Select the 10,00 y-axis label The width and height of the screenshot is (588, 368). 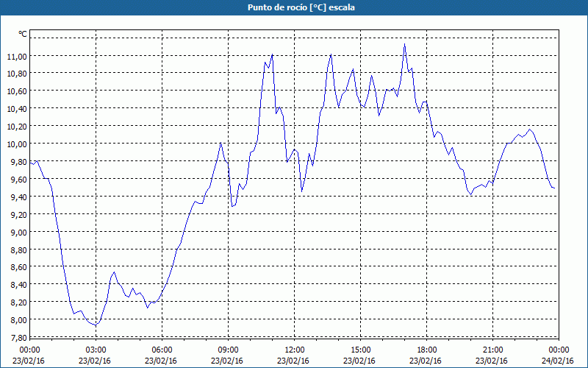pos(17,144)
